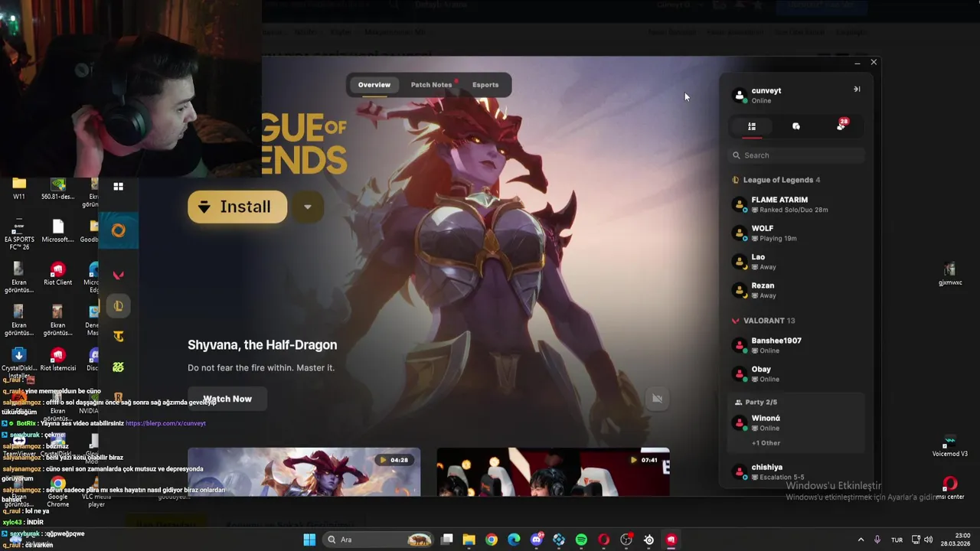This screenshot has width=980, height=551.
Task: Open Voicemod V3 desktop shortcut
Action: 950,446
